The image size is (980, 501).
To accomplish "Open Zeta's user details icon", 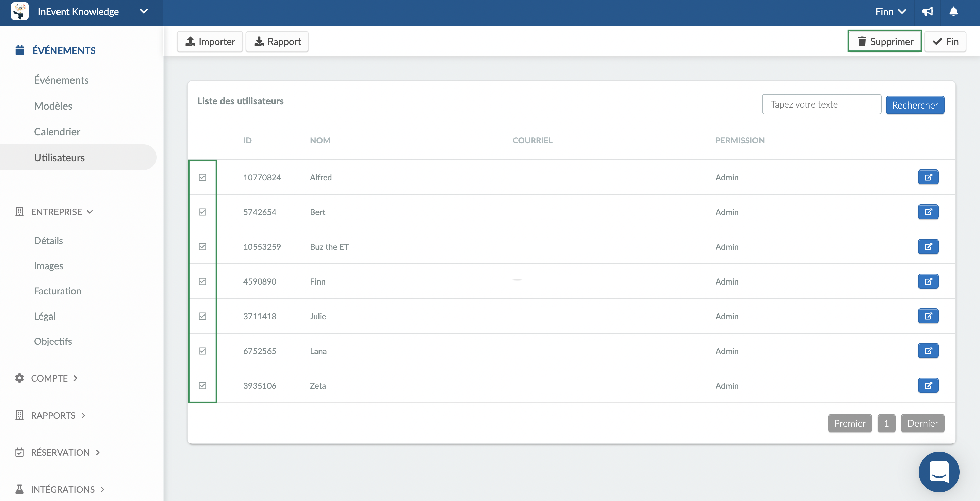I will pos(928,385).
